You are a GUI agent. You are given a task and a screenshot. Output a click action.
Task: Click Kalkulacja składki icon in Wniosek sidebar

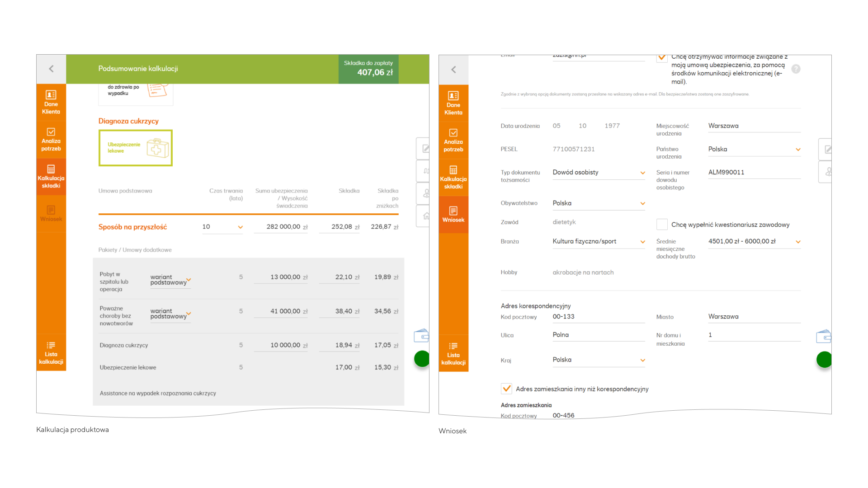[x=453, y=170]
